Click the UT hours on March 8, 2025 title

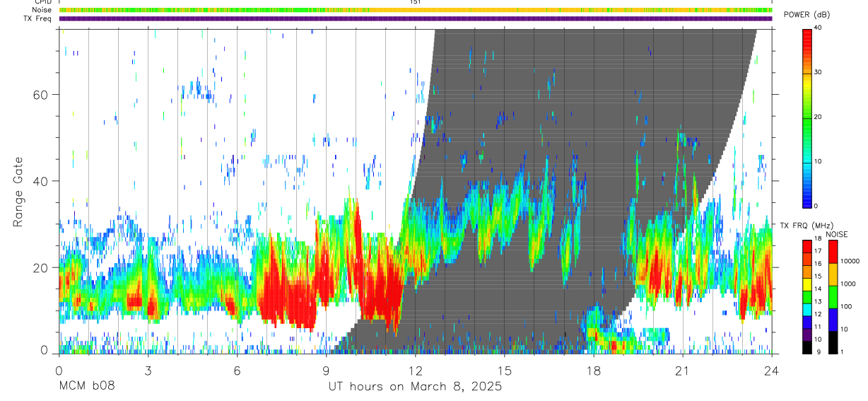click(415, 387)
